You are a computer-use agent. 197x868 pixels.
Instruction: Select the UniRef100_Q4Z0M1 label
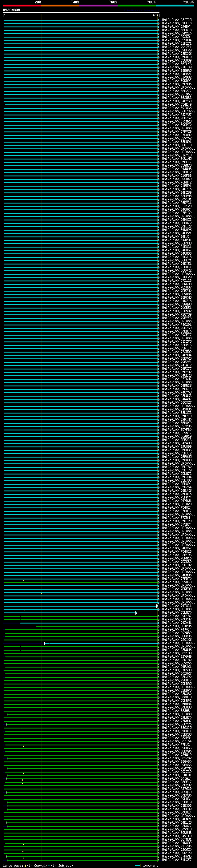click(x=177, y=623)
